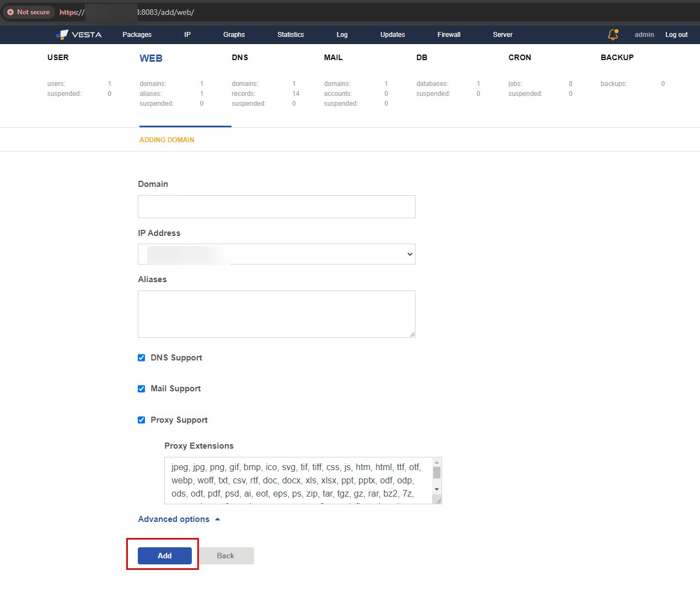Viewport: 700px width, 598px height.
Task: Expand the Advanced options chevron arrow
Action: 217,519
